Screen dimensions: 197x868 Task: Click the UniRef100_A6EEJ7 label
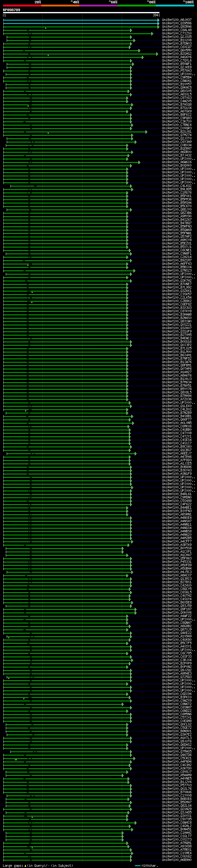click(177, 454)
